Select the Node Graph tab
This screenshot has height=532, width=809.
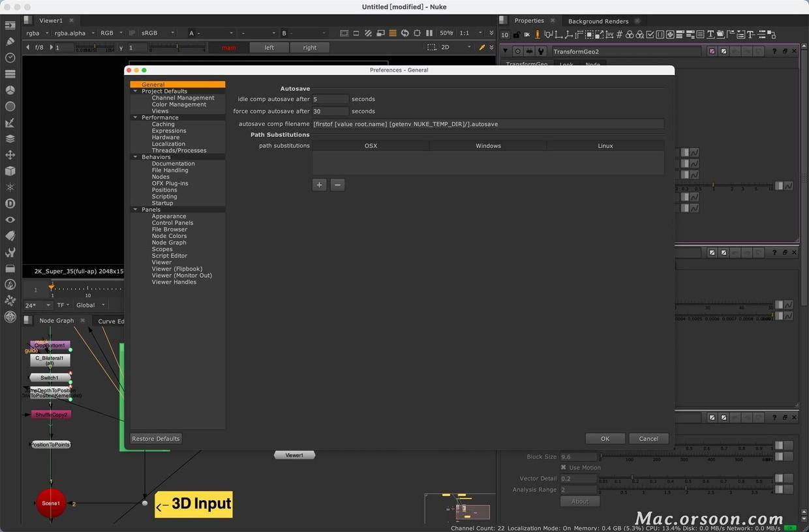tap(57, 321)
